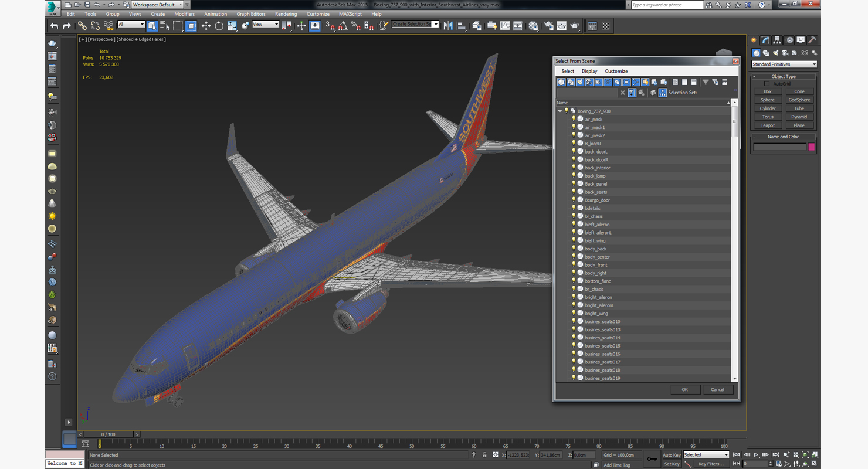This screenshot has height=469, width=868.
Task: Toggle Display Cameras filter in Select From Scene
Action: click(589, 82)
